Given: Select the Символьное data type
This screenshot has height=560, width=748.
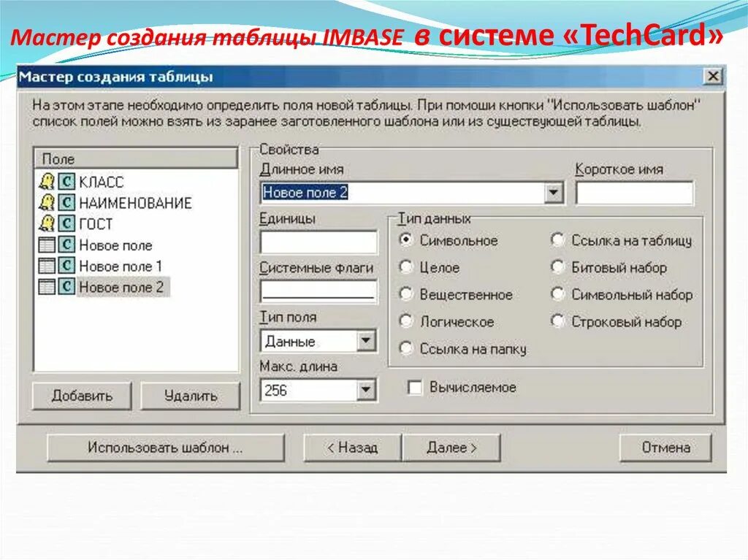Looking at the screenshot, I should (x=405, y=240).
